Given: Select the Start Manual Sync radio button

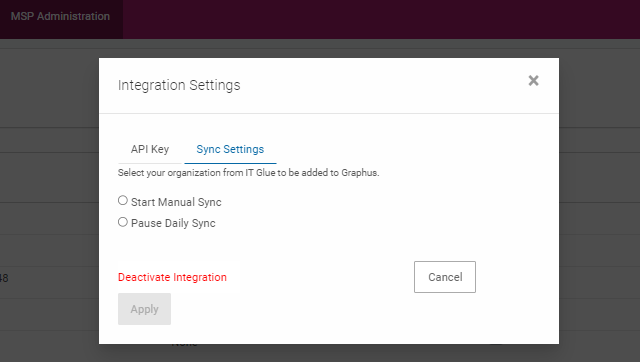Looking at the screenshot, I should tap(123, 200).
